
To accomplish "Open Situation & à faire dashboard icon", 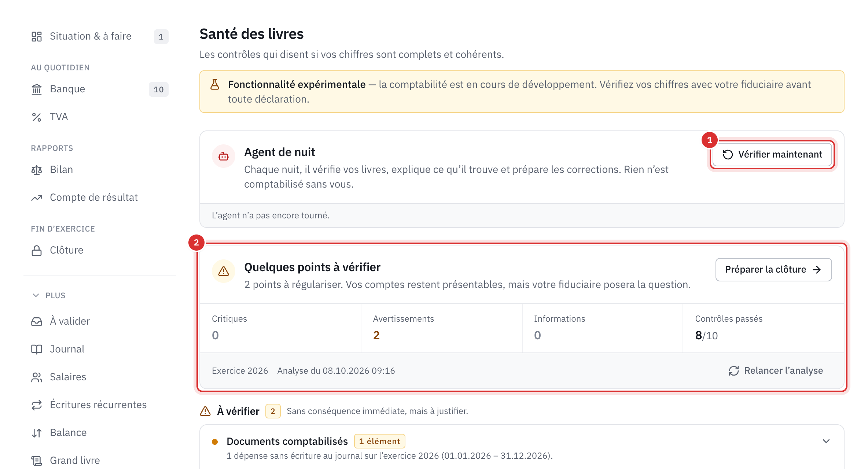I will (x=37, y=36).
